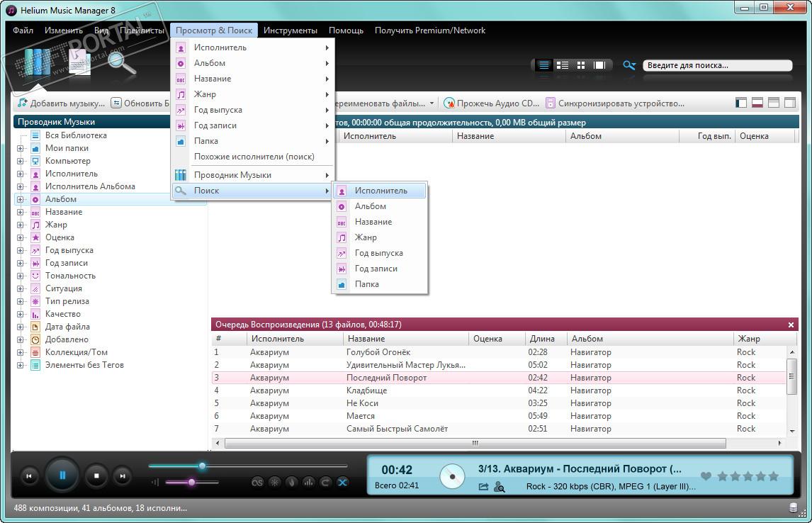
Task: Choose Жанр in the Поиск submenu
Action: [380, 237]
